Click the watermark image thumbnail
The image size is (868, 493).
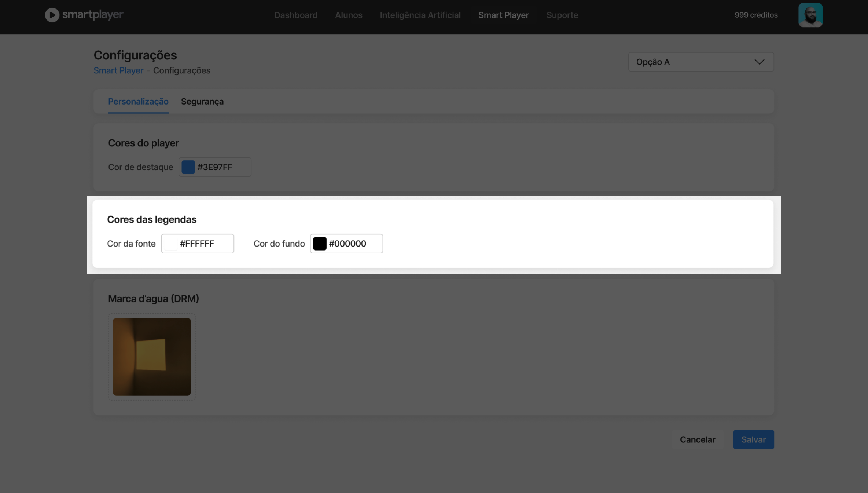pos(151,357)
